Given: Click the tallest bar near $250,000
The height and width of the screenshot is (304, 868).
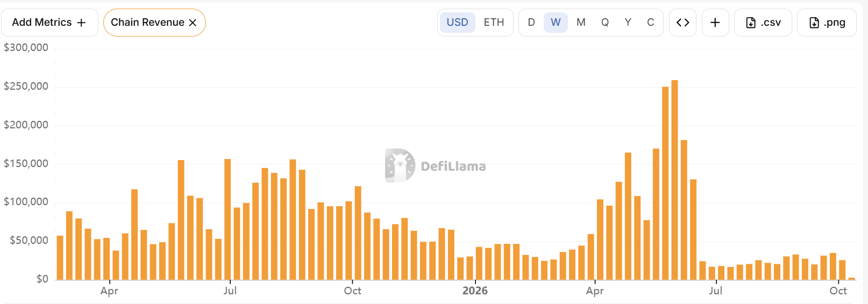Looking at the screenshot, I should [674, 180].
